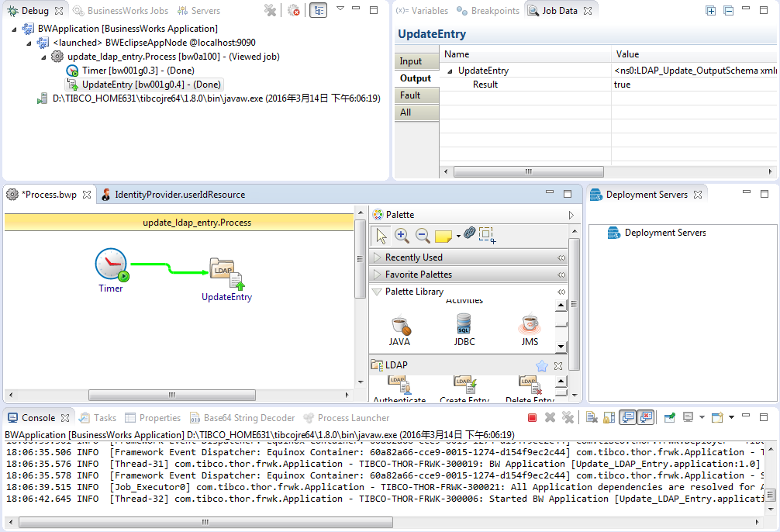Select the Output section of Job Data
This screenshot has width=780, height=532.
click(x=417, y=78)
